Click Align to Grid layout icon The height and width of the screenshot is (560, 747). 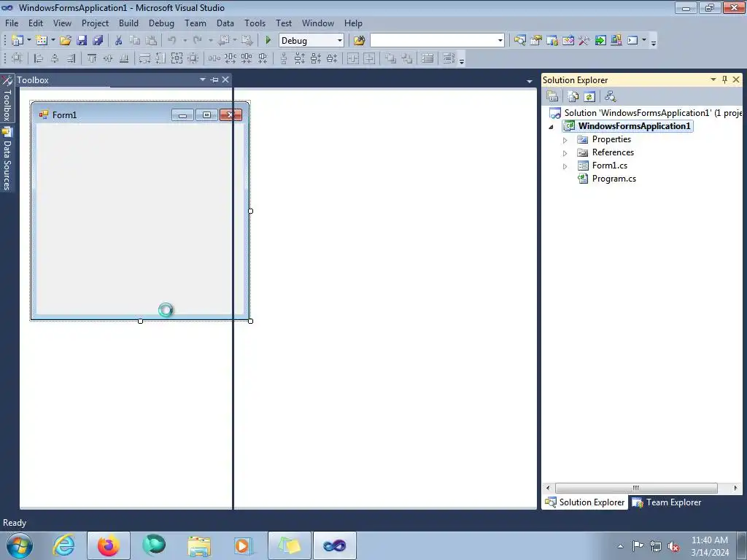pyautogui.click(x=17, y=58)
